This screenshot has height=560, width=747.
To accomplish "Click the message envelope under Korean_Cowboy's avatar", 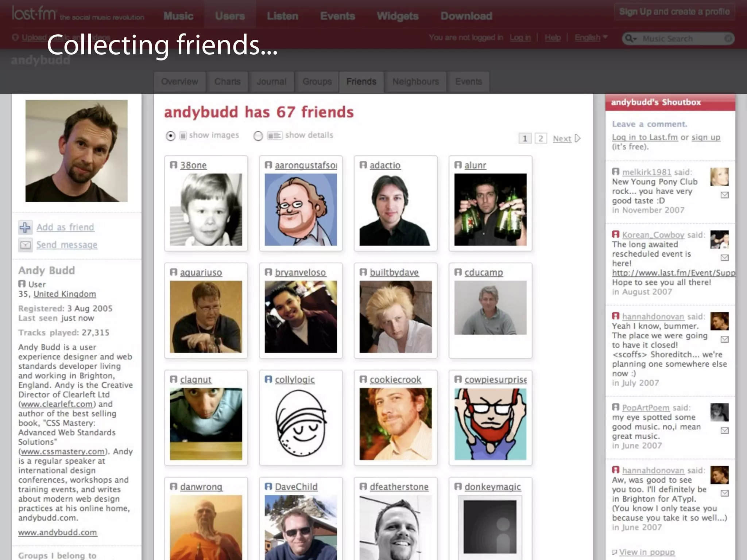I will pos(725,258).
